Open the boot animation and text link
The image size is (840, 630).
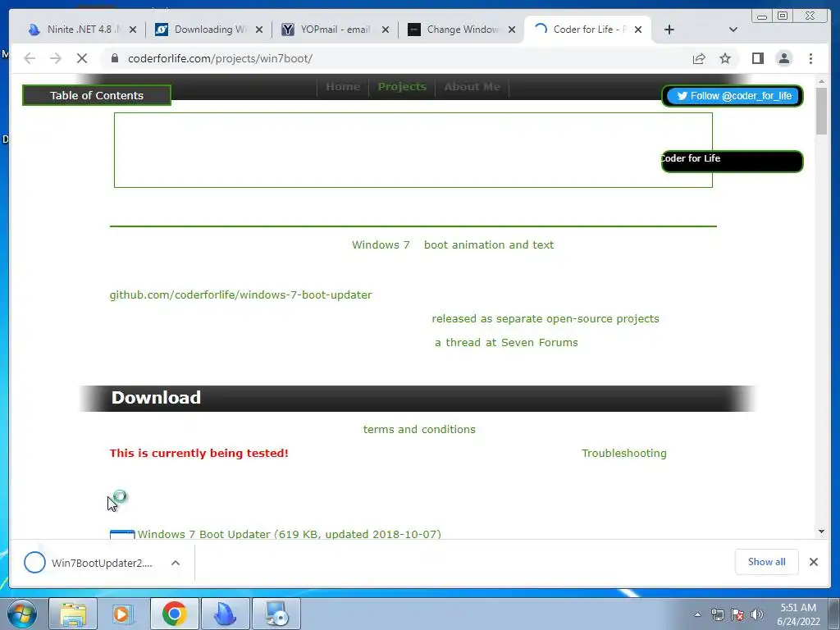489,244
